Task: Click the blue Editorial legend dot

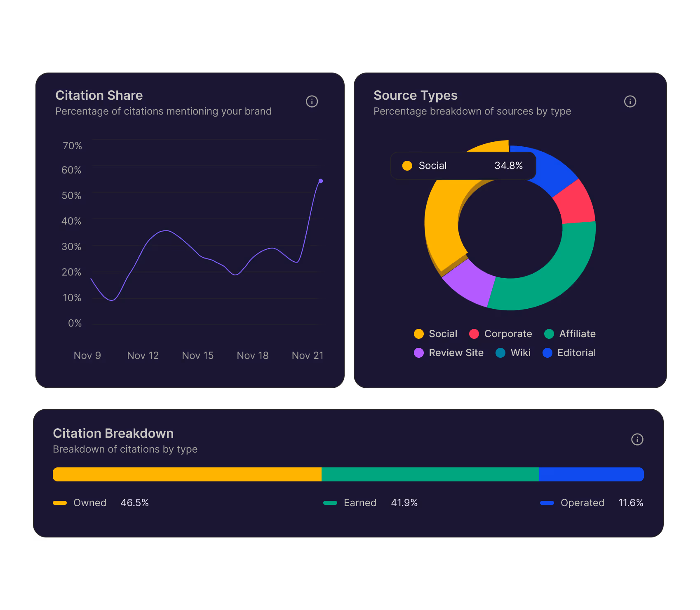Action: click(x=547, y=353)
